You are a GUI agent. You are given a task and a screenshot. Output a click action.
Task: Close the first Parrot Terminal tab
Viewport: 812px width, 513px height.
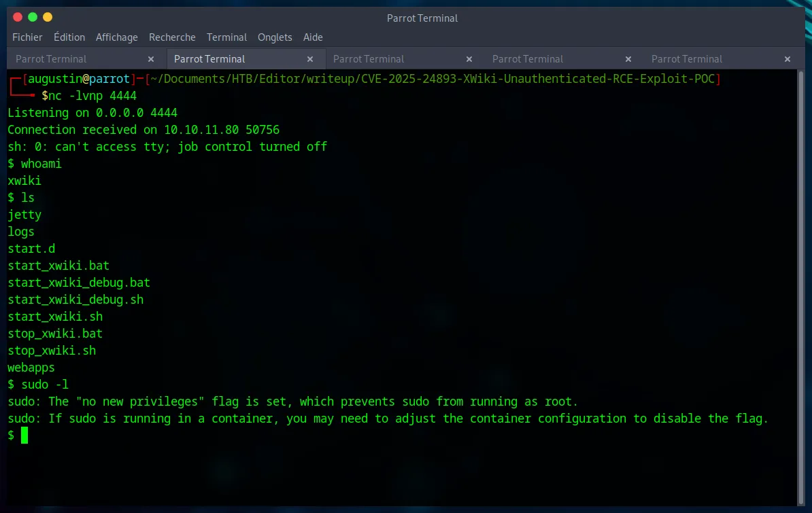pos(151,59)
